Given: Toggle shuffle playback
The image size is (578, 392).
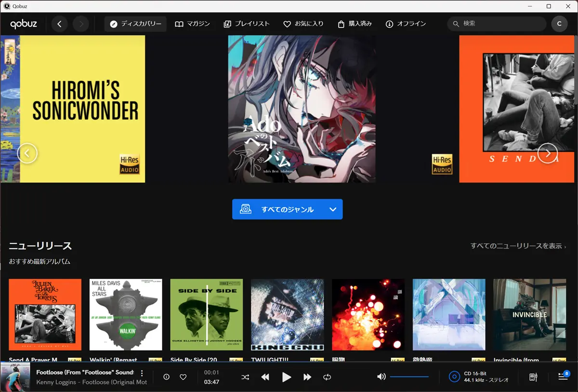Looking at the screenshot, I should tap(245, 377).
